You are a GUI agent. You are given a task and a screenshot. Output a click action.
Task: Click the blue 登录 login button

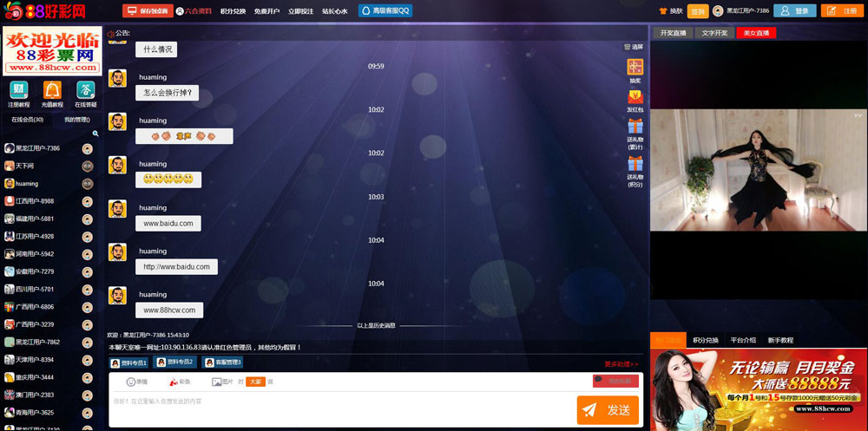pos(794,11)
